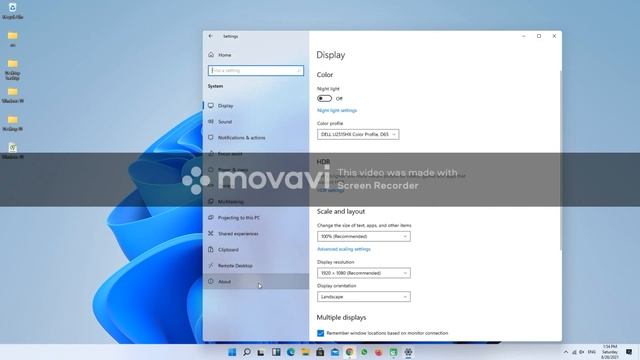Go back with the Settings back arrow
The height and width of the screenshot is (360, 640).
(211, 36)
